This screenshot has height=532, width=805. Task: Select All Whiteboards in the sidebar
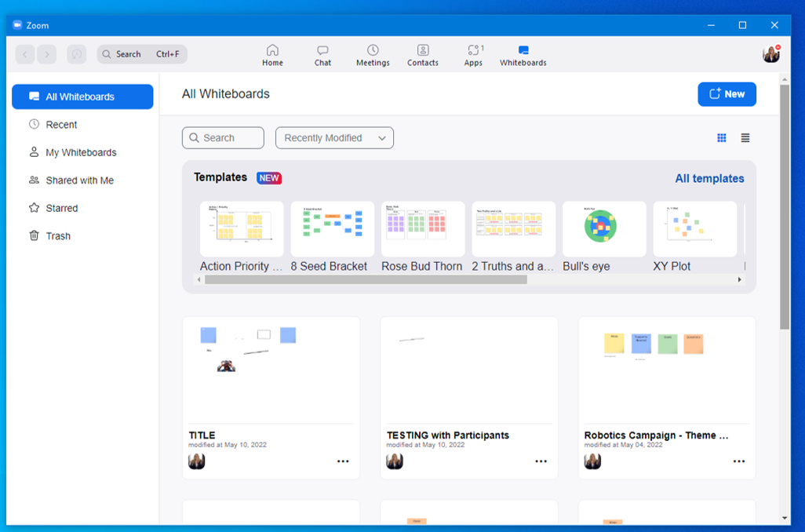click(x=82, y=97)
